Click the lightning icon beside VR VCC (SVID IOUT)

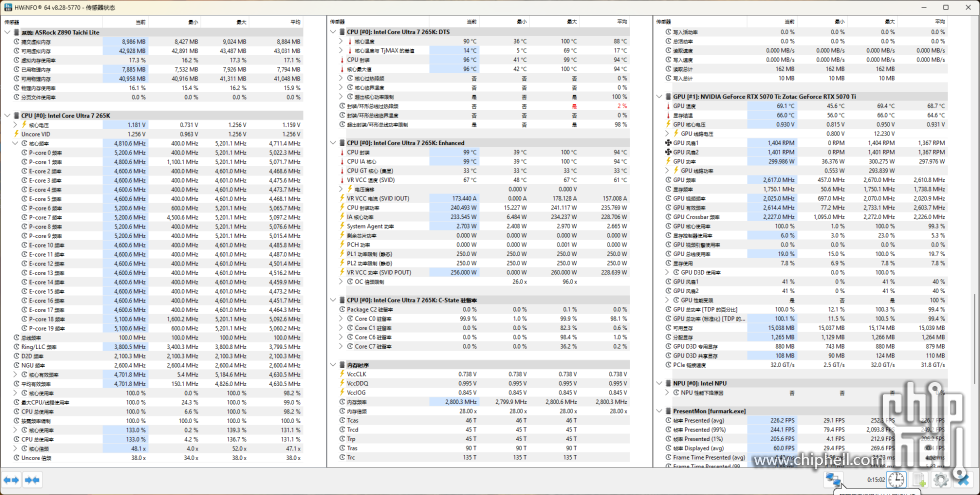342,198
